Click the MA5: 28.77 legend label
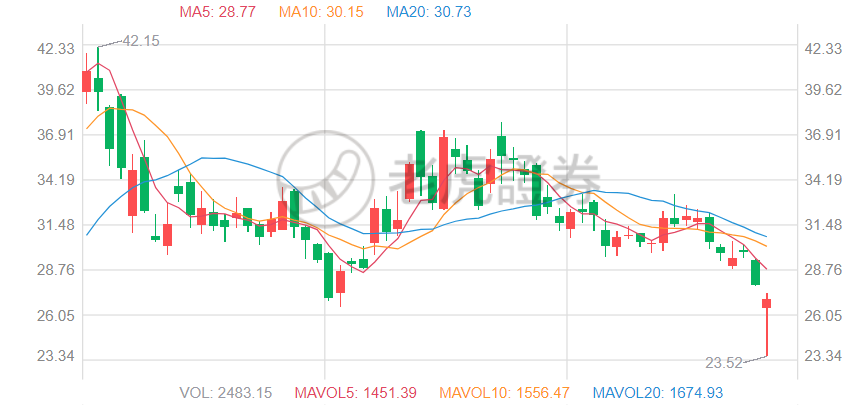The image size is (858, 405). (218, 12)
